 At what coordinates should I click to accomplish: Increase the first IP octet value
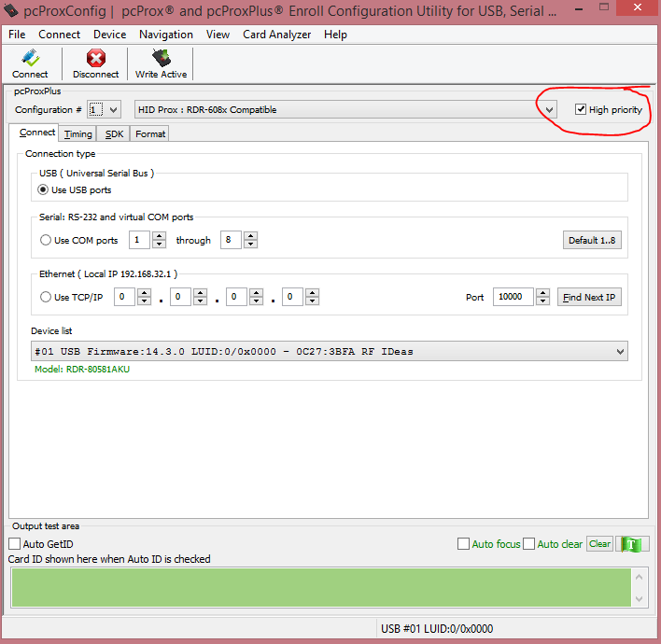(x=144, y=293)
